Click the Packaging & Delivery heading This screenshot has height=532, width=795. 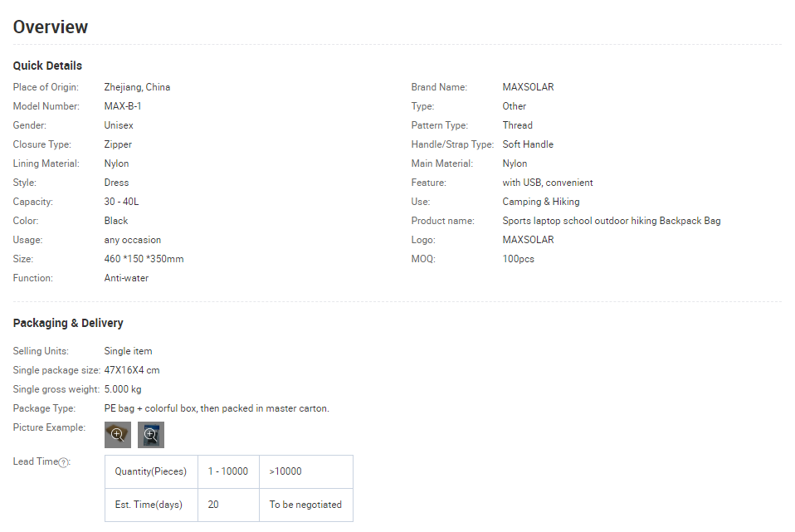click(68, 323)
